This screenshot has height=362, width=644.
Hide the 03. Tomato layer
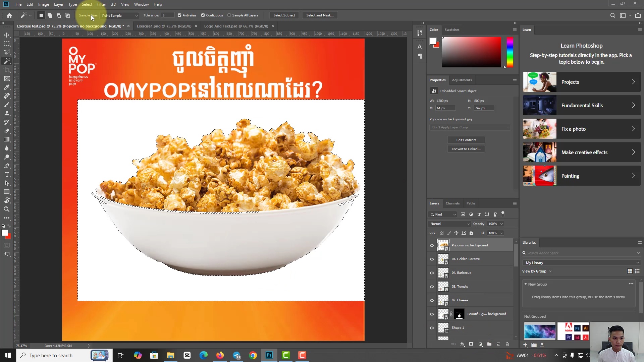point(432,287)
